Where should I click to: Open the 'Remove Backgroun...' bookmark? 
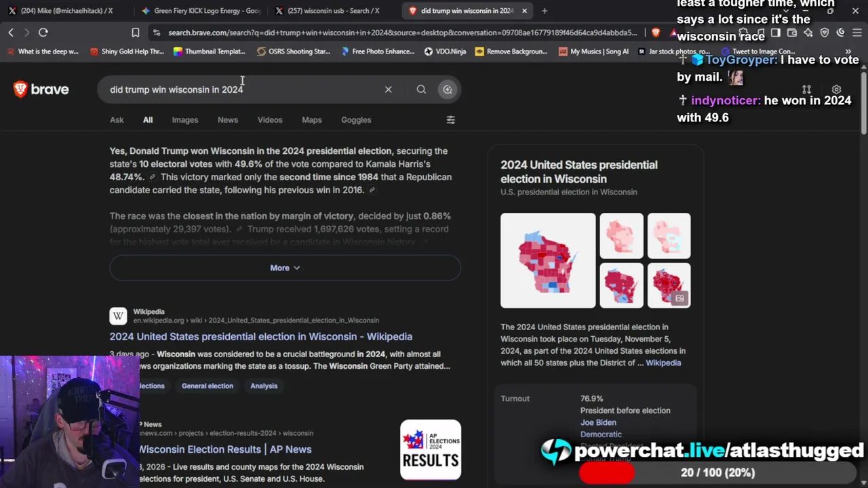point(511,52)
